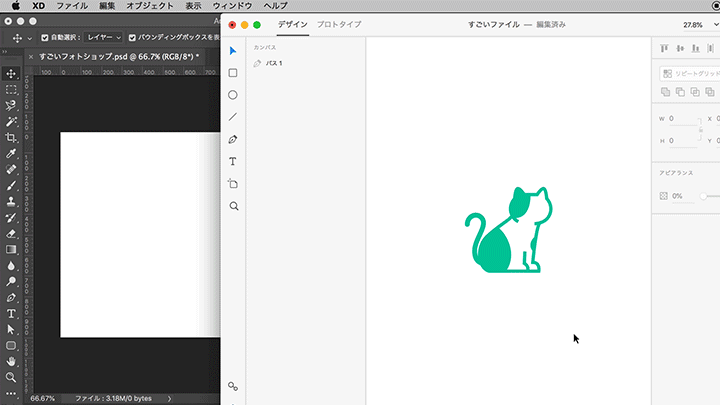Select the XD Rectangle tool

(233, 73)
